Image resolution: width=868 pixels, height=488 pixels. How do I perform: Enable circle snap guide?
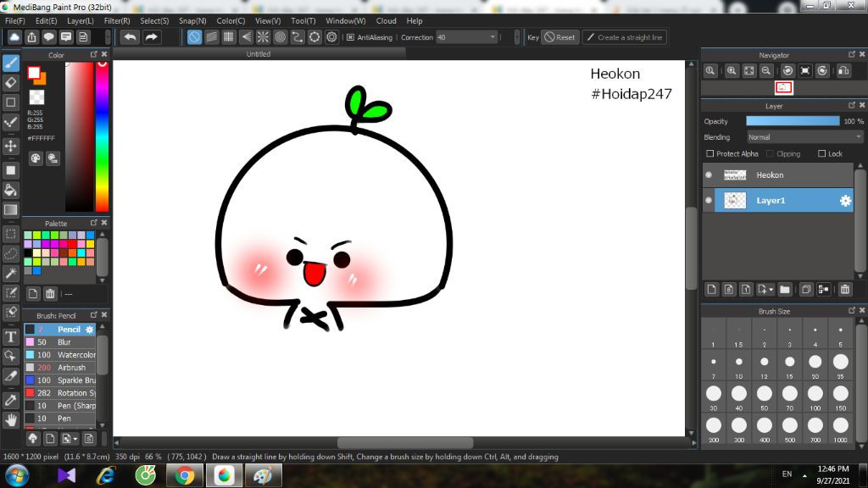pos(280,37)
